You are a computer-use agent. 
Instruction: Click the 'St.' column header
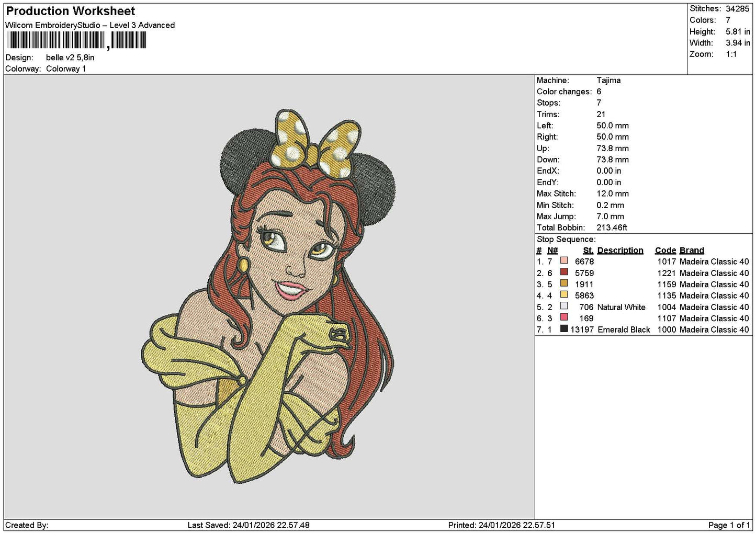589,251
